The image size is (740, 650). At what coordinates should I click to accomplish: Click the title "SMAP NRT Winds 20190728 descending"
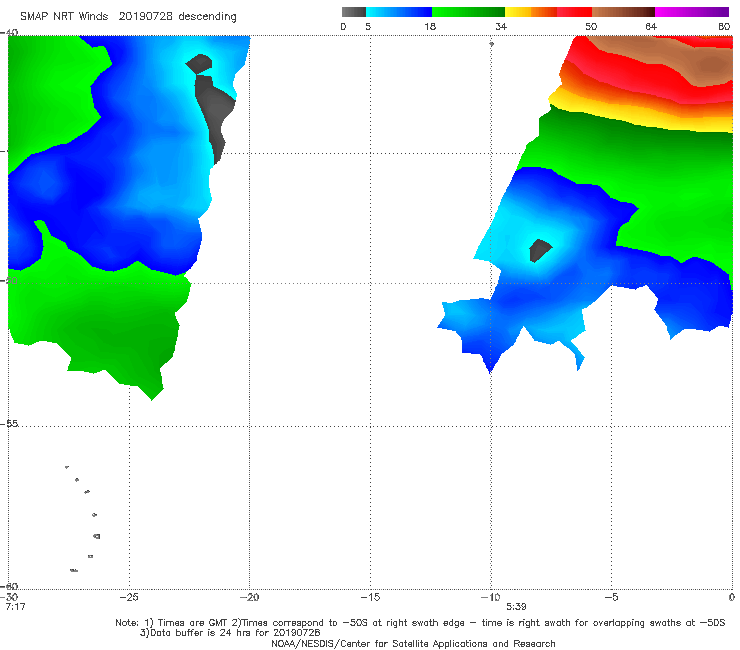(x=128, y=17)
